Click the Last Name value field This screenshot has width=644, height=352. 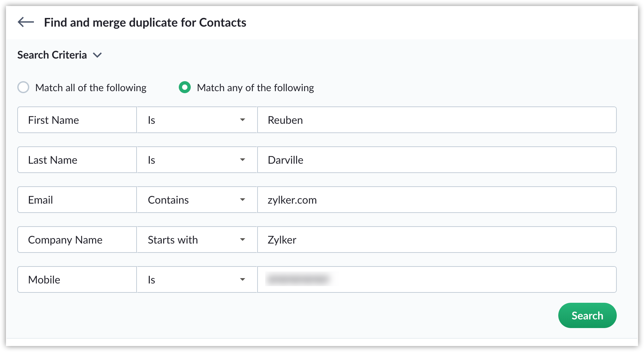click(x=437, y=160)
